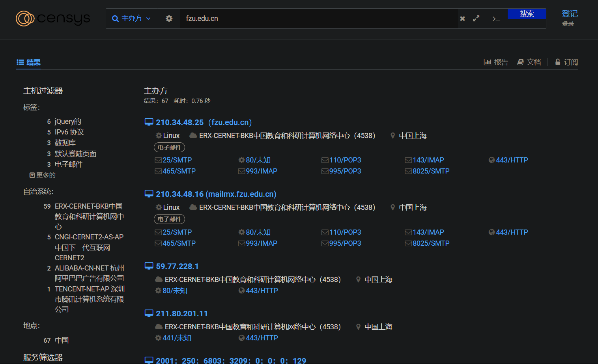This screenshot has width=598, height=364.
Task: Open 465/SMTP service of 210.34.48.25
Action: click(x=175, y=171)
